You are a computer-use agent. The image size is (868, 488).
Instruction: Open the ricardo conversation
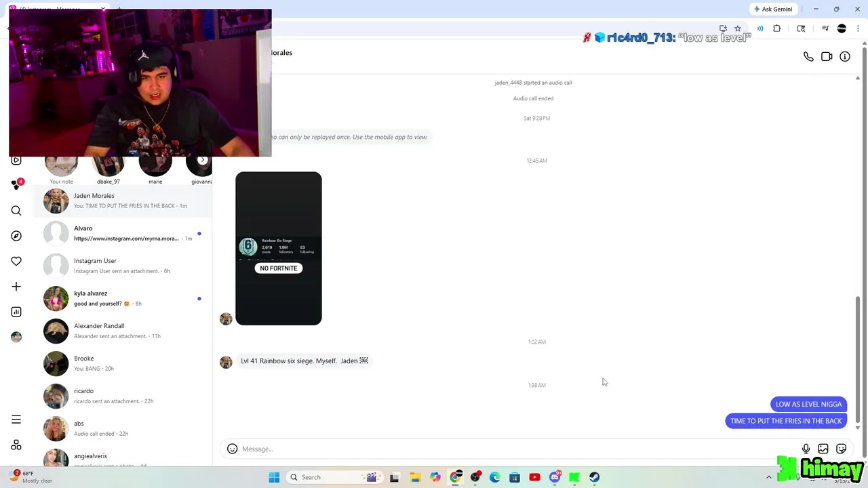[123, 396]
